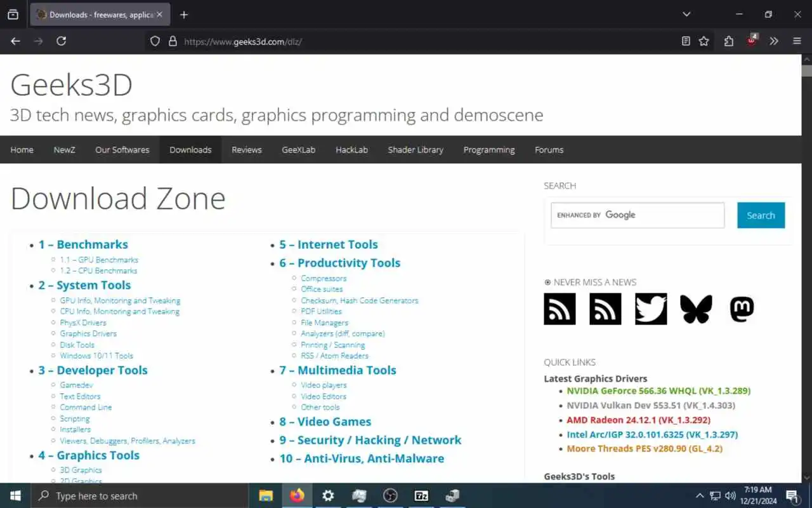Open the Video players link
Viewport: 812px width, 508px height.
(x=324, y=385)
